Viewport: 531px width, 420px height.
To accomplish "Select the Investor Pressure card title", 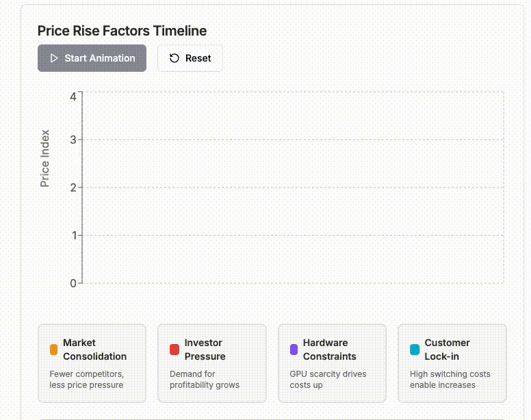I will coord(205,350).
